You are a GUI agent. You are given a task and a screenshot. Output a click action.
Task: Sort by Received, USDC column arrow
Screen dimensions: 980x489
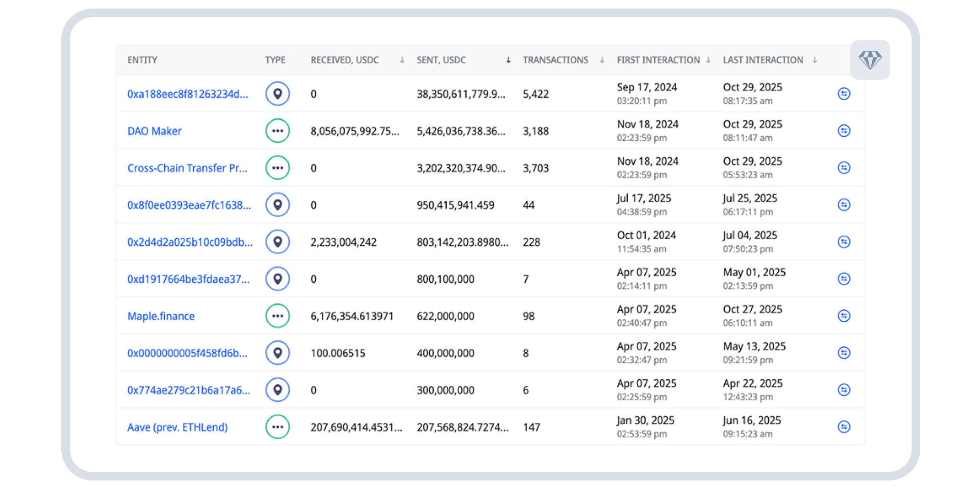402,60
